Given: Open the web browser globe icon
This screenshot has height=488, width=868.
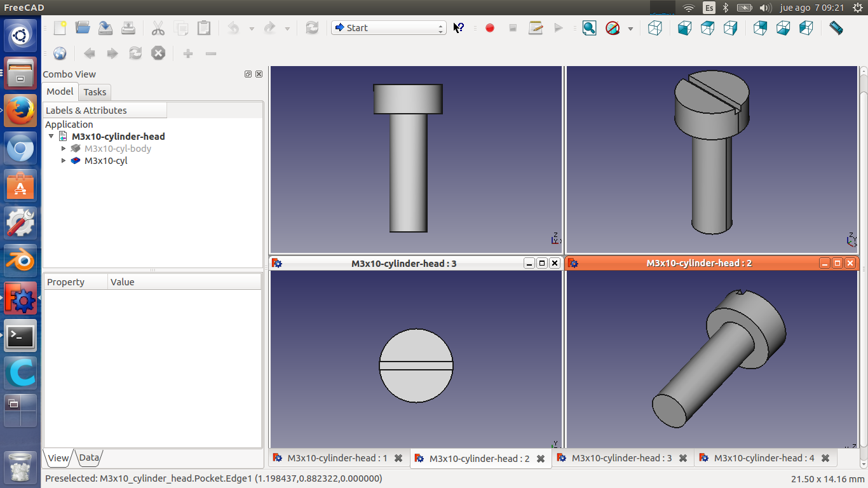Looking at the screenshot, I should (60, 53).
